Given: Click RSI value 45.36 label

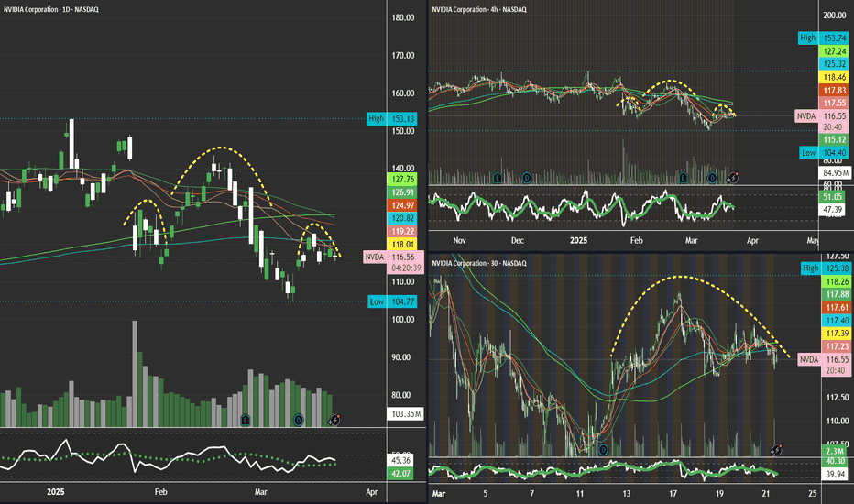Looking at the screenshot, I should click(x=400, y=460).
